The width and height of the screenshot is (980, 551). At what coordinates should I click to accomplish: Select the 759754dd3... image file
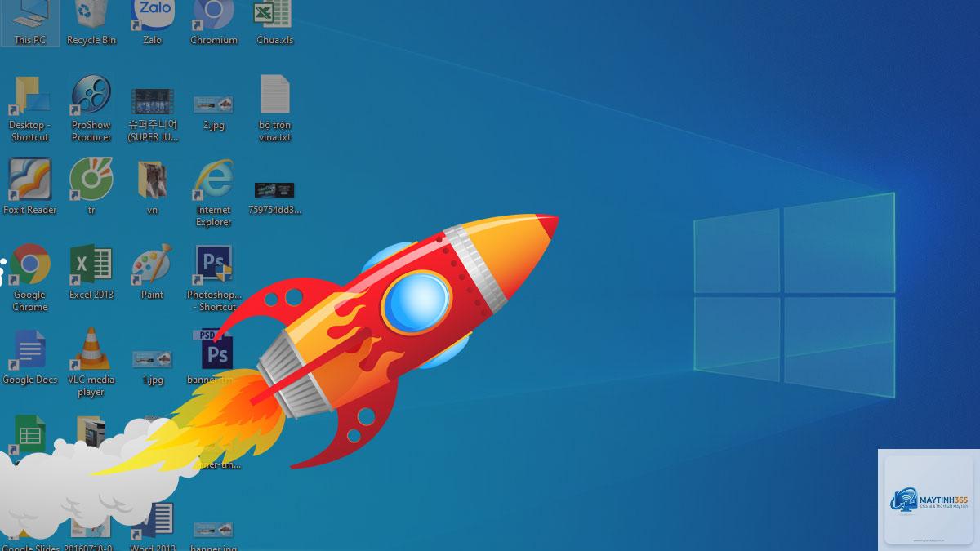click(275, 198)
